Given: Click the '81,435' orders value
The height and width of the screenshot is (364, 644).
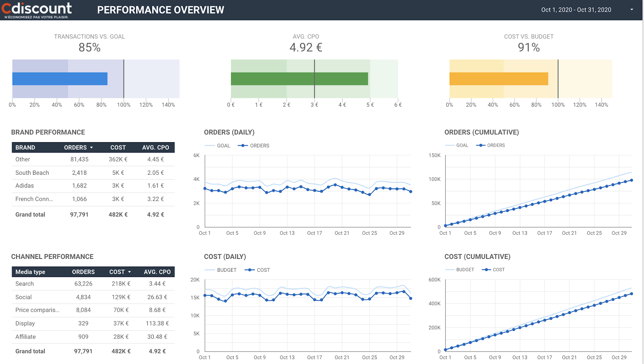Looking at the screenshot, I should pos(79,159).
